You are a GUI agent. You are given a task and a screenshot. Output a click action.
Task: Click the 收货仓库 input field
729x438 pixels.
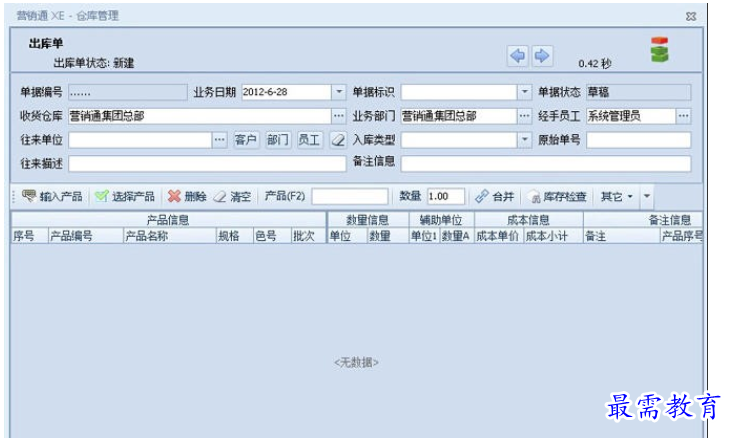[200, 116]
